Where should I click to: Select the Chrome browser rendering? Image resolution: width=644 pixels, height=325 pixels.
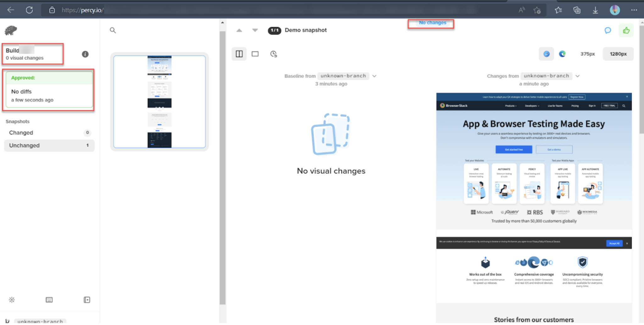pyautogui.click(x=547, y=54)
